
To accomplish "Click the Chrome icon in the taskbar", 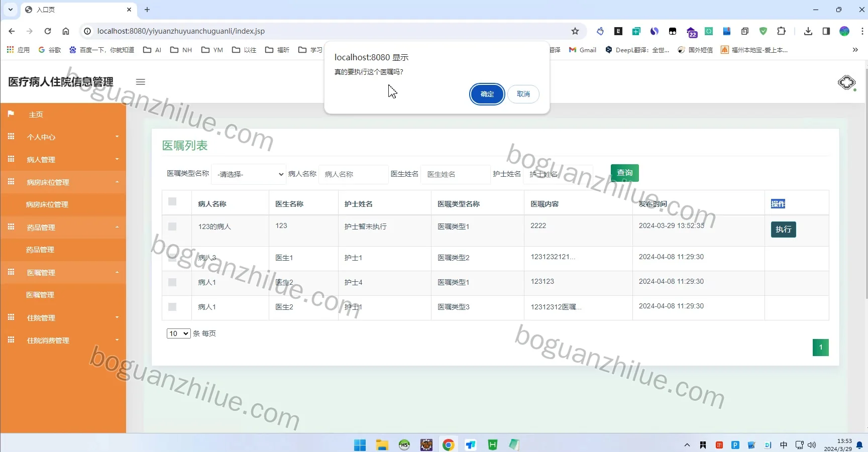I will coord(449,445).
